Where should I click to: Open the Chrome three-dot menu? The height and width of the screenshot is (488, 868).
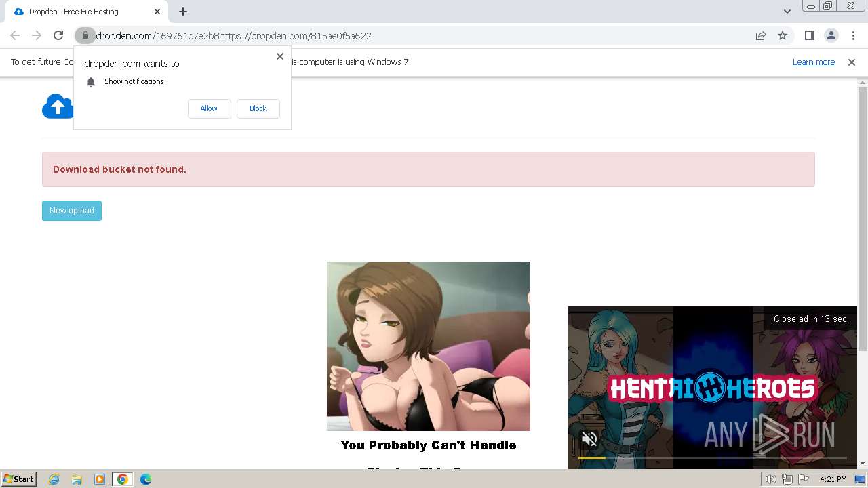[x=853, y=35]
